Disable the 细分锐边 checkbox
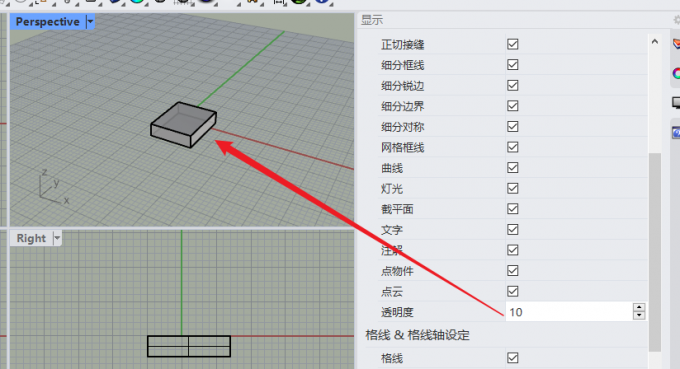The width and height of the screenshot is (680, 369). click(513, 85)
